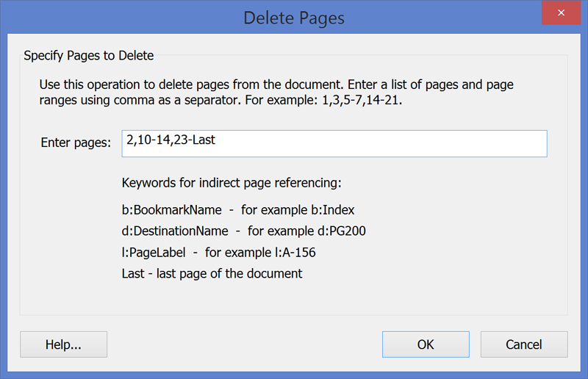Close the Delete Pages dialog

(x=561, y=12)
